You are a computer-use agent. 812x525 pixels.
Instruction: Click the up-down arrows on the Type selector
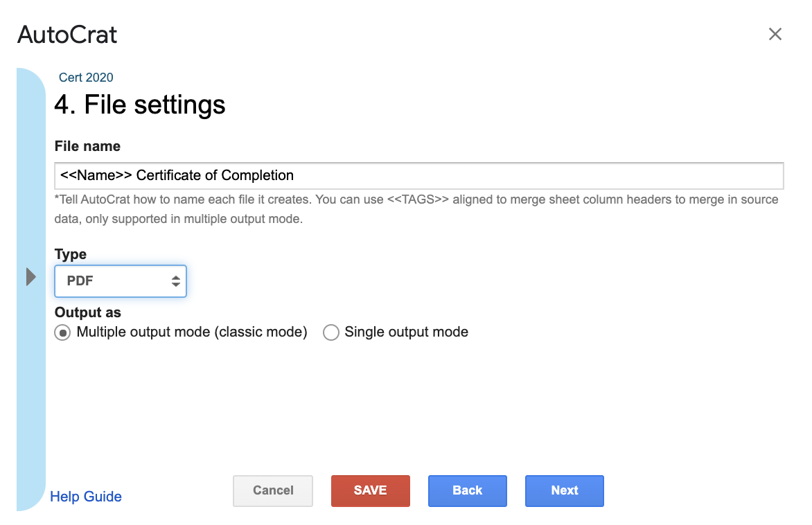click(x=175, y=281)
